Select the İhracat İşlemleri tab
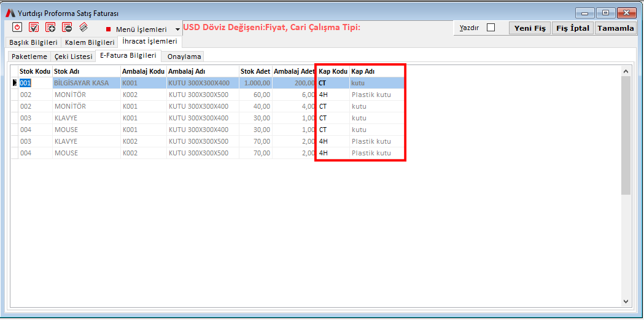The image size is (644, 320). (x=150, y=42)
